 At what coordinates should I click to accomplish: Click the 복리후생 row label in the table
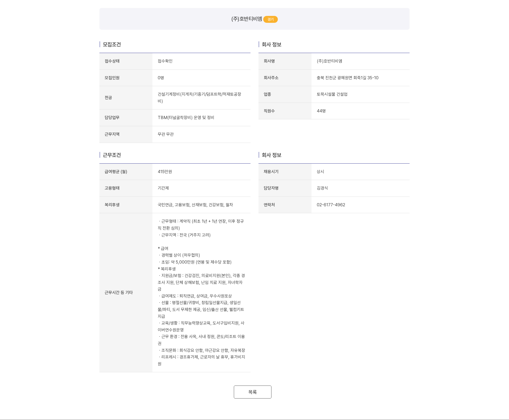(x=112, y=205)
